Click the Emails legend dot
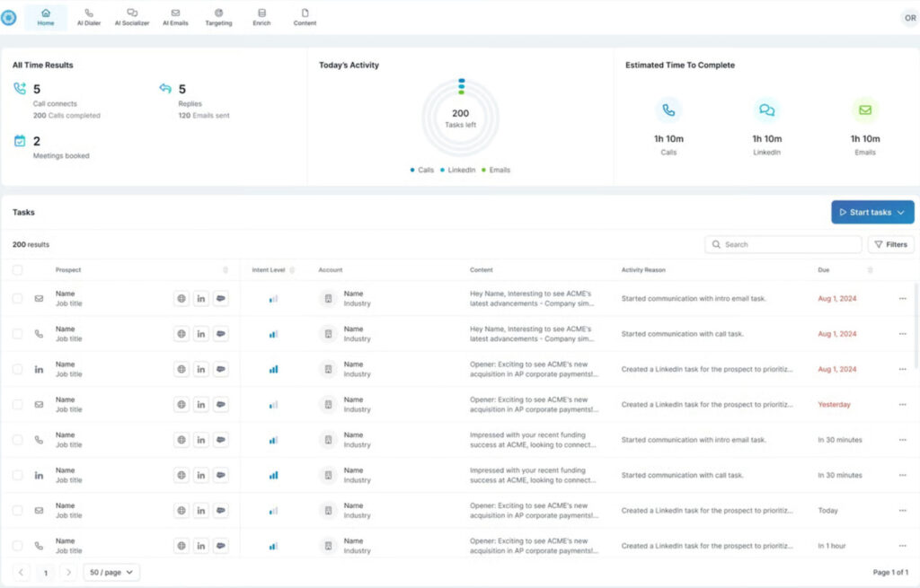The image size is (920, 588). point(483,170)
